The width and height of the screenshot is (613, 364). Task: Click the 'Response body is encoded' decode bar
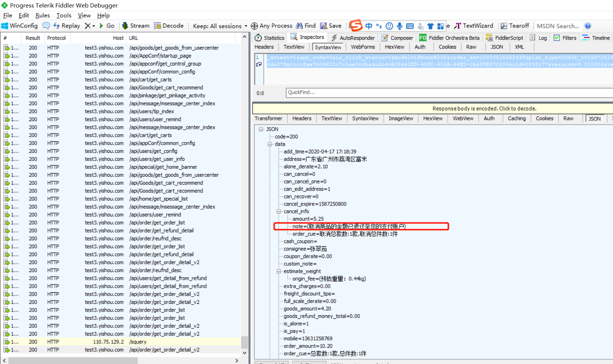pyautogui.click(x=433, y=108)
